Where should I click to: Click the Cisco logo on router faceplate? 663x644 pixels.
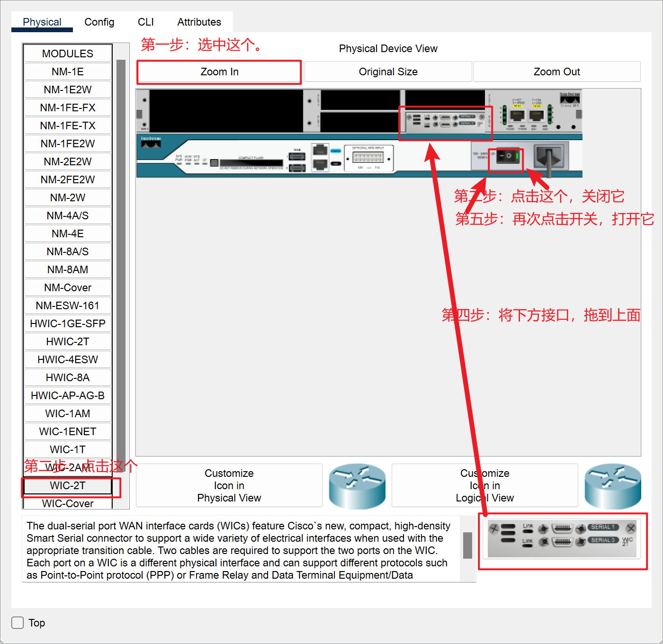point(151,142)
